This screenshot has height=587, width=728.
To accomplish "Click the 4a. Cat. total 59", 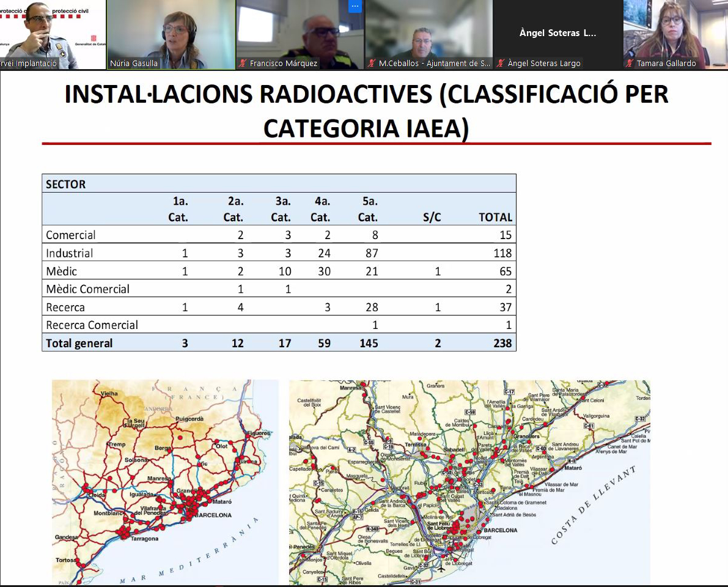I will click(x=324, y=343).
